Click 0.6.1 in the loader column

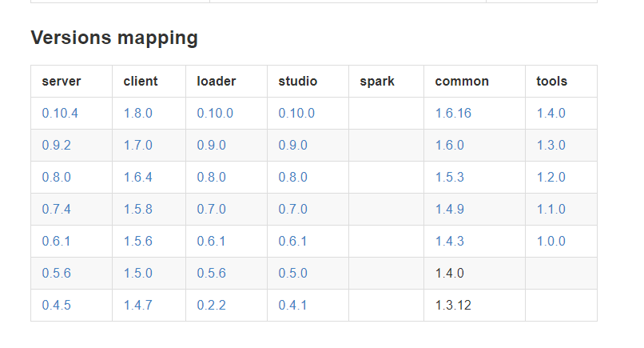pos(211,241)
